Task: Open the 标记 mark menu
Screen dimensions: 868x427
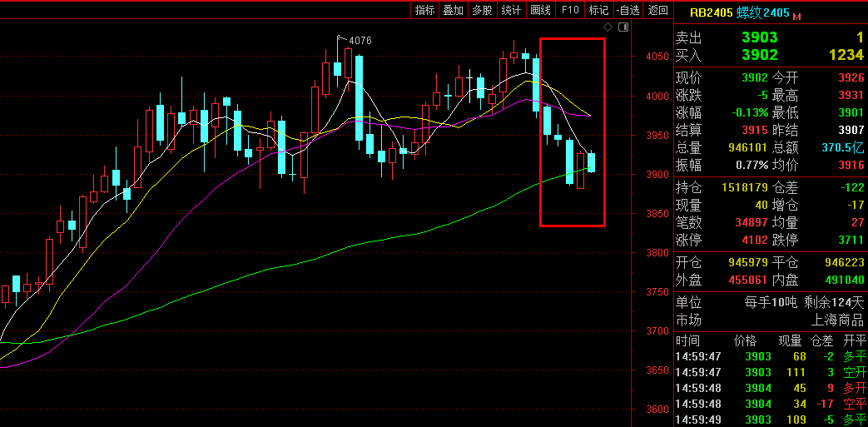Action: (x=598, y=10)
